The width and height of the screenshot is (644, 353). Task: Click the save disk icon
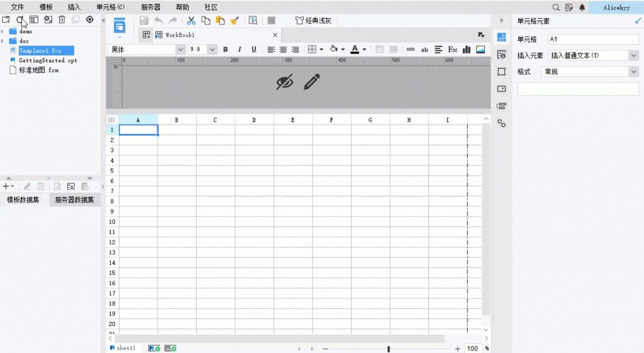[144, 21]
